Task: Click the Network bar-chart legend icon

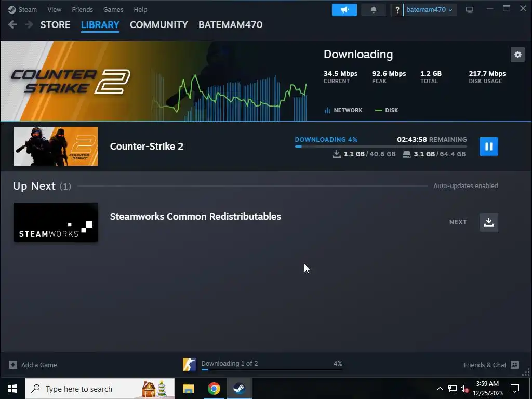Action: tap(327, 110)
